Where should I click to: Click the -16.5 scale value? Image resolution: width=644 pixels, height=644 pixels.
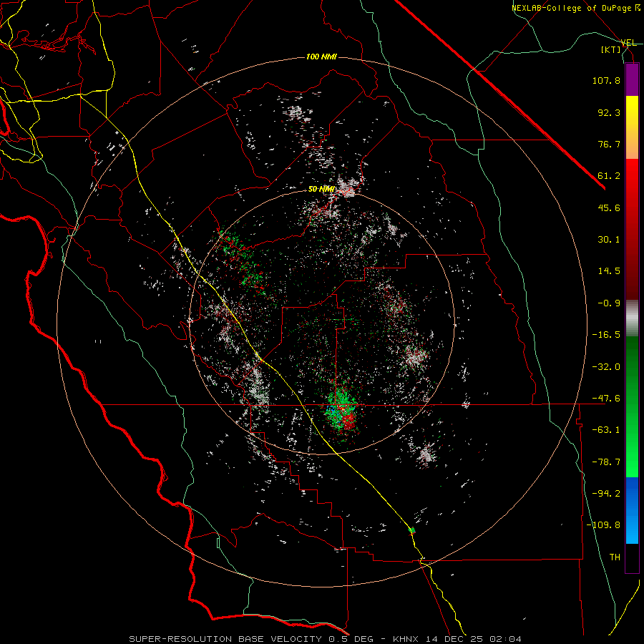click(x=606, y=335)
